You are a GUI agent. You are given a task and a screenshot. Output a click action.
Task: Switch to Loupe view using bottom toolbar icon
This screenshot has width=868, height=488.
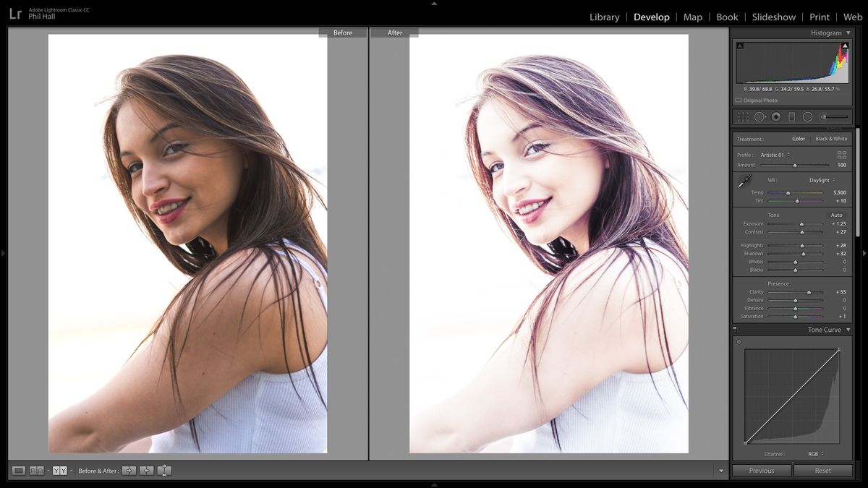[x=19, y=470]
